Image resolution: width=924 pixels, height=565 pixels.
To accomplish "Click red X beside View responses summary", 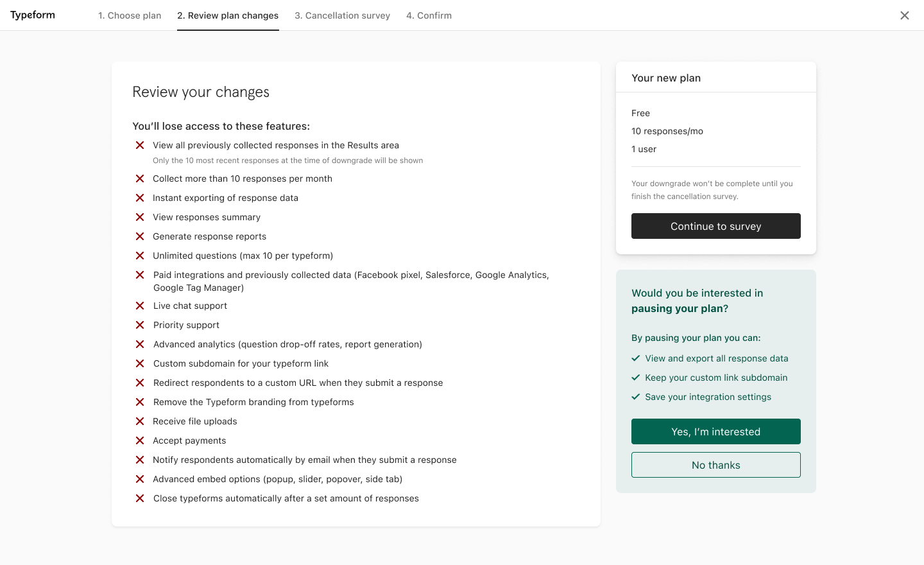I will [x=140, y=217].
